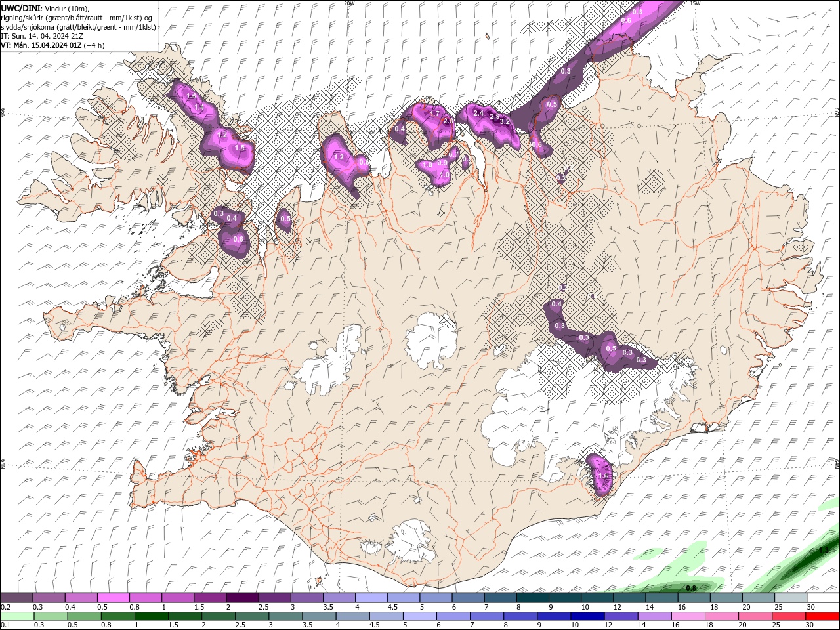Click the 15W longitude label at the top edge
The width and height of the screenshot is (840, 630).
[x=695, y=3]
